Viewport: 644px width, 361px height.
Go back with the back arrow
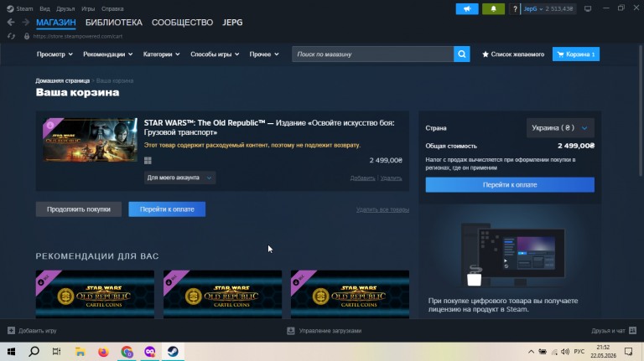[11, 22]
